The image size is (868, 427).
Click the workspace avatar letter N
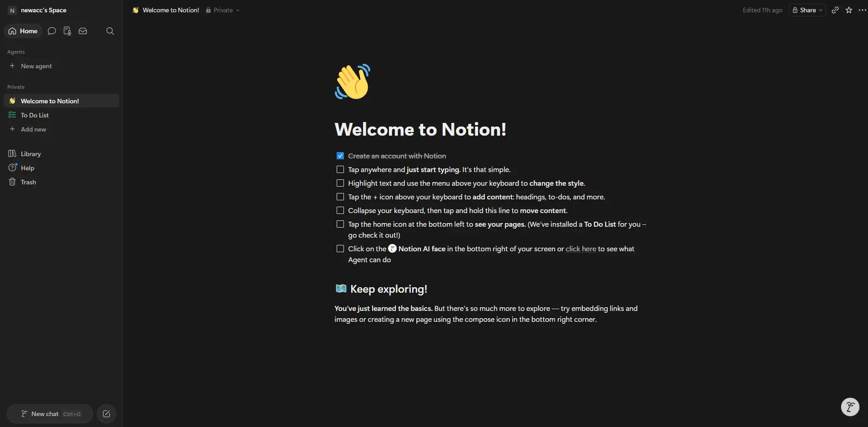click(x=12, y=10)
